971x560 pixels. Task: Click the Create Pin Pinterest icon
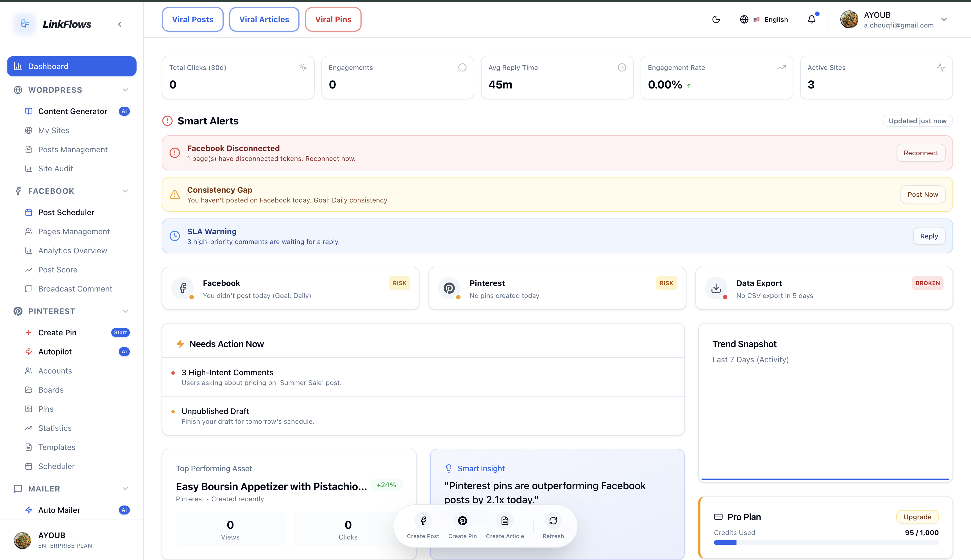pos(462,521)
